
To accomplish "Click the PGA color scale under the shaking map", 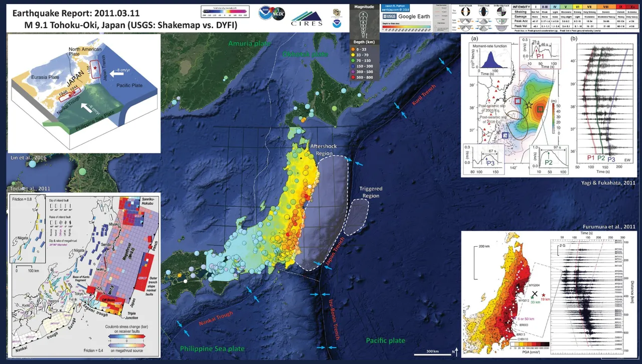I will (x=530, y=344).
